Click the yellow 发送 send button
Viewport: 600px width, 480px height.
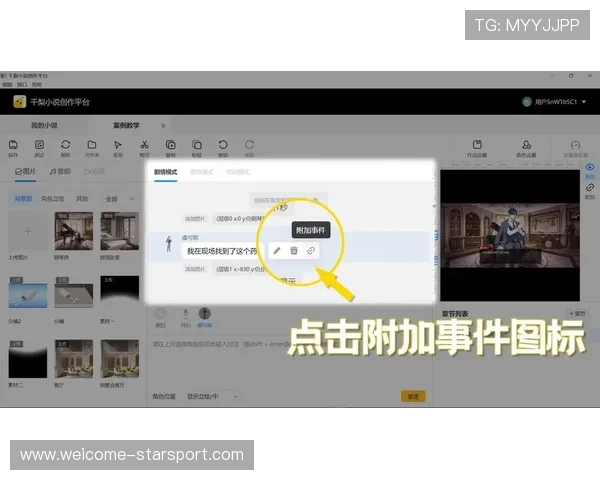click(x=413, y=397)
